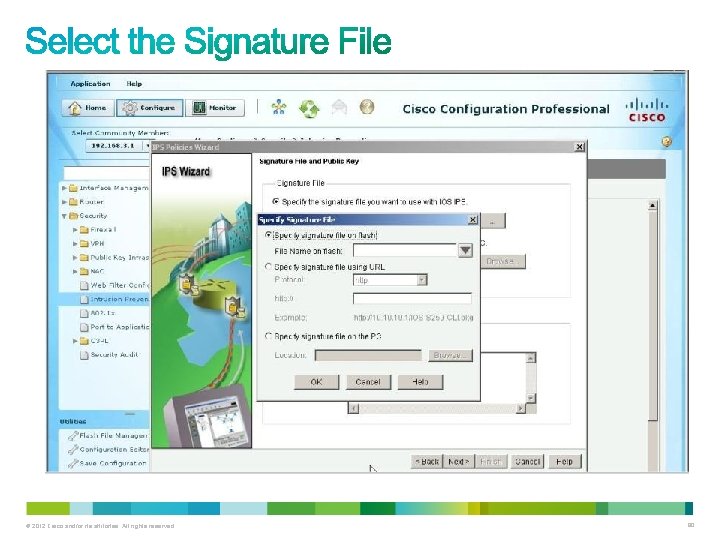Click the wizard Help button
720x540 pixels.
[564, 461]
